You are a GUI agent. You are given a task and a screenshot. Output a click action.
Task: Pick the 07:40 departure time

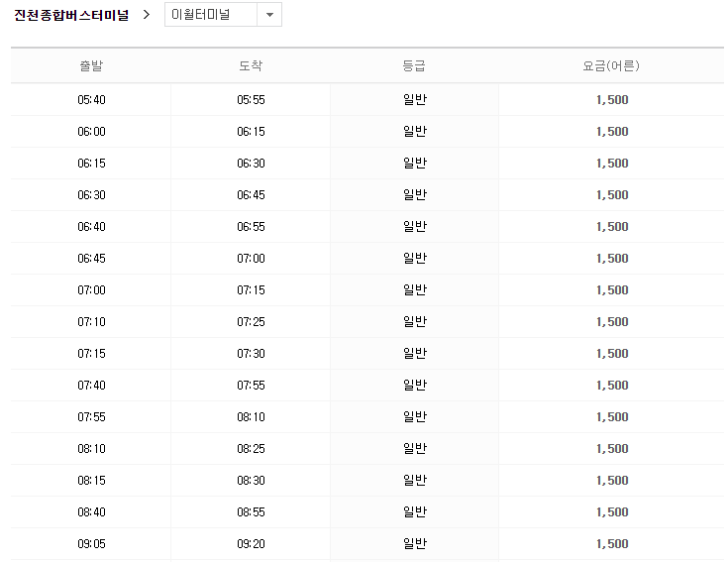91,386
